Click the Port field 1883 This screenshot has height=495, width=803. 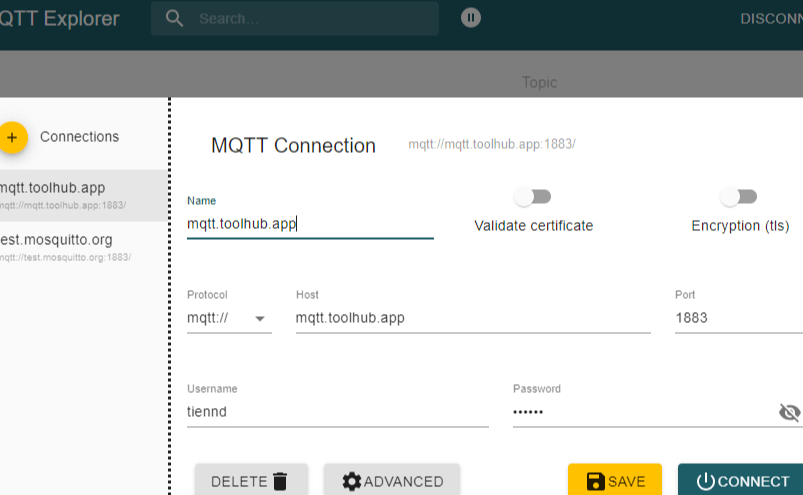pyautogui.click(x=739, y=318)
